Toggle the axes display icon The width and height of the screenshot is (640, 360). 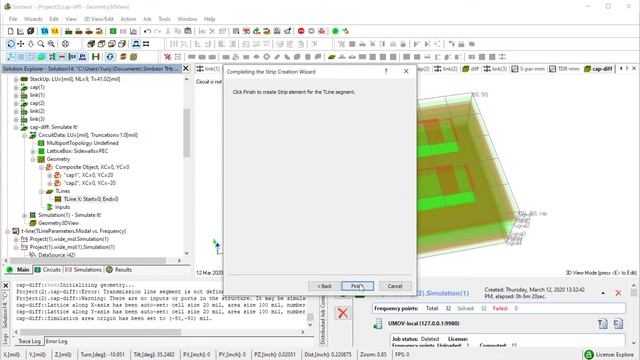[11, 57]
